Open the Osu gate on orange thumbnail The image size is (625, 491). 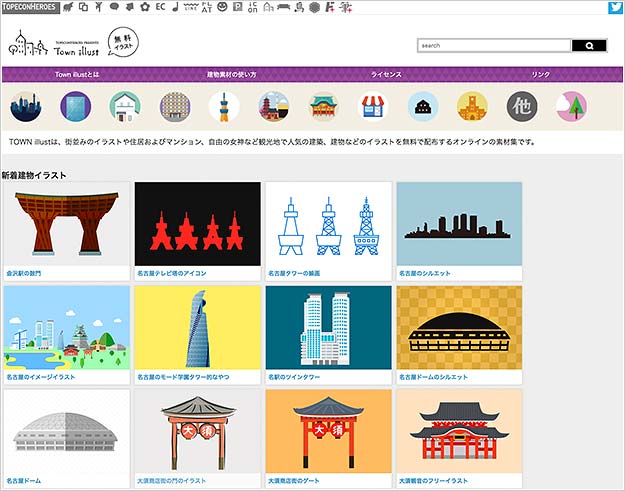pyautogui.click(x=328, y=431)
